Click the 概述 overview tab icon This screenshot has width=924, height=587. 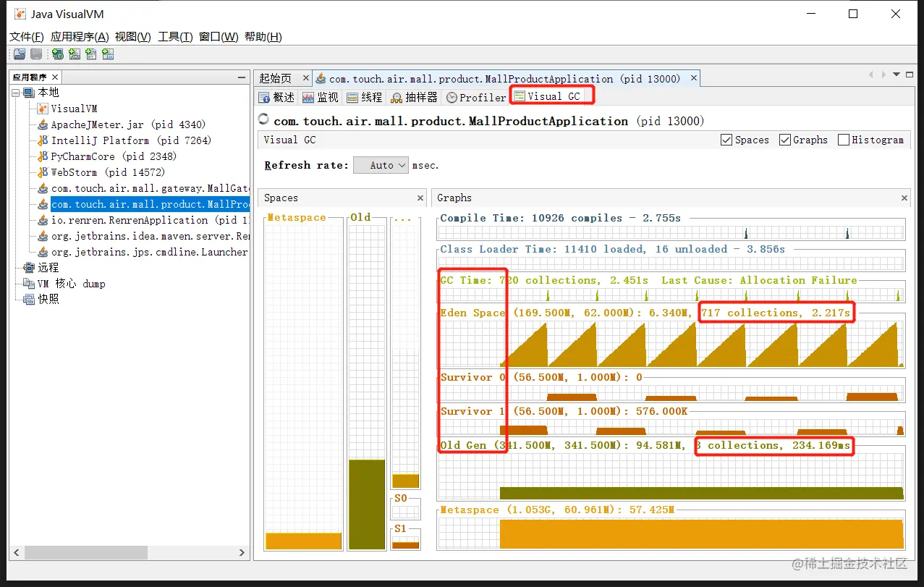(265, 97)
